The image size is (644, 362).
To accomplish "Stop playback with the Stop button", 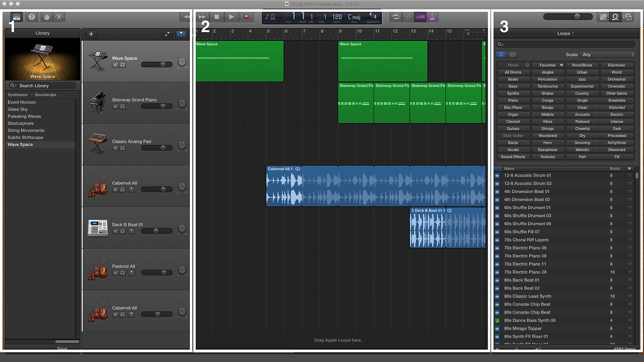I will (217, 17).
